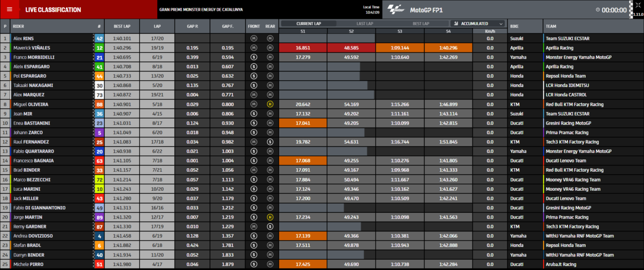
Task: Click the Local Time 10:42:09 display
Action: [371, 9]
